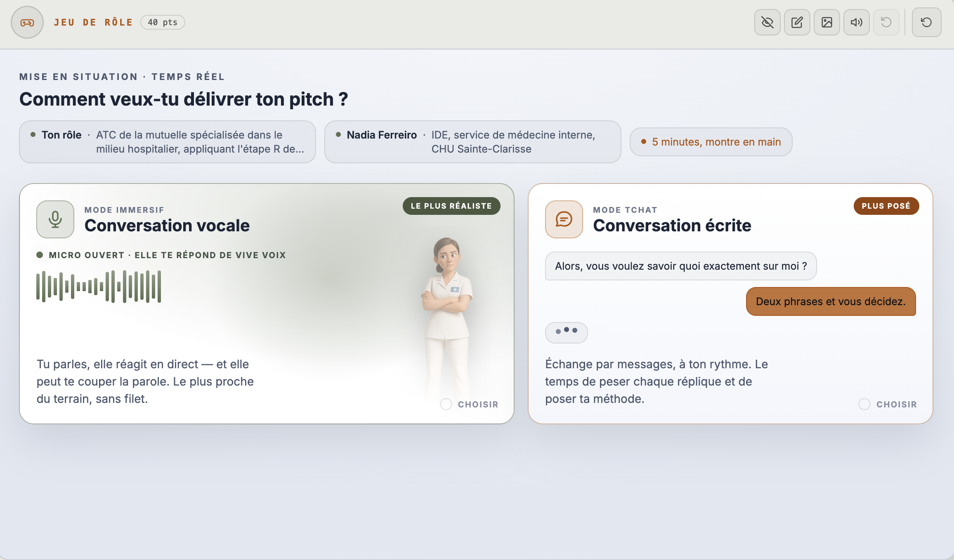Image resolution: width=954 pixels, height=560 pixels.
Task: Click the nurse character illustration
Action: [x=447, y=318]
